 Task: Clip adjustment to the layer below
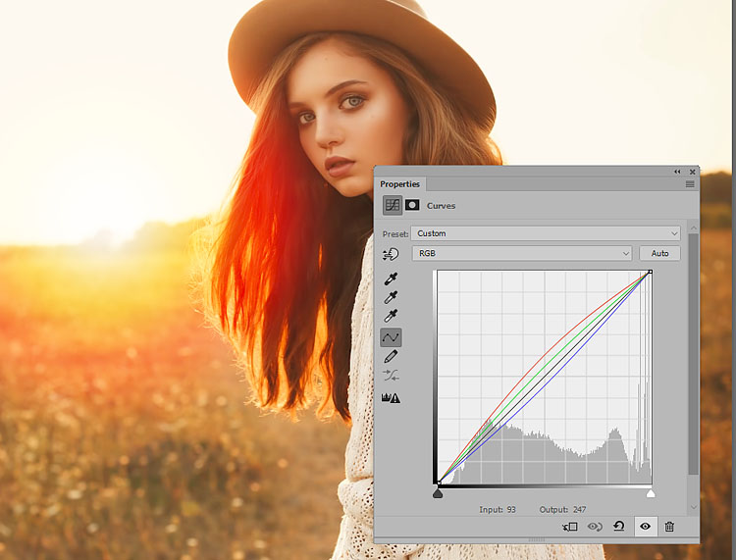click(570, 527)
